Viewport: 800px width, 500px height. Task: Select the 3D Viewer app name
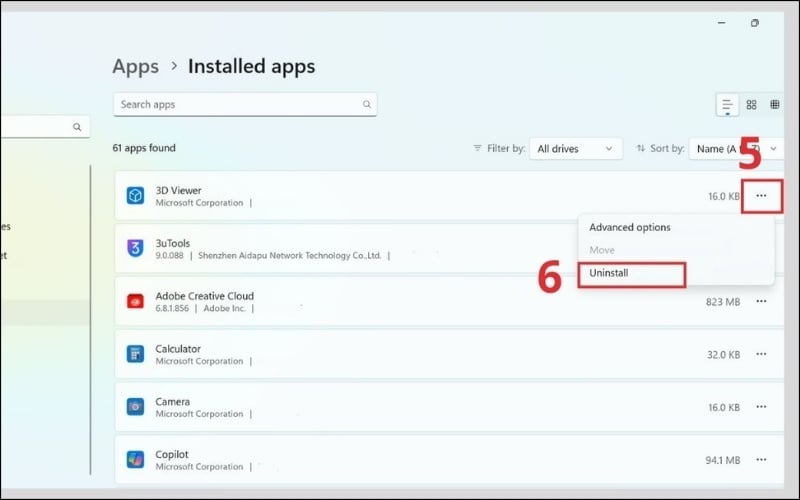pyautogui.click(x=179, y=190)
